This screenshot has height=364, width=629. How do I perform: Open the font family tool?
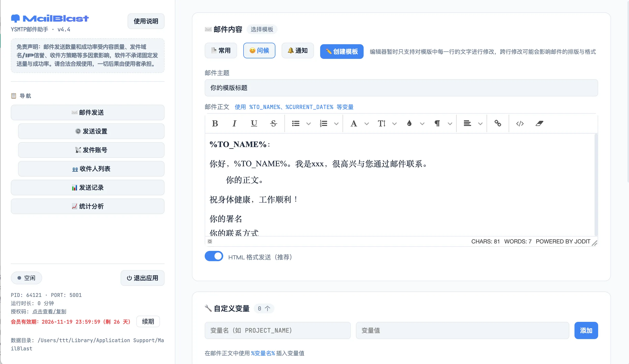pyautogui.click(x=354, y=124)
